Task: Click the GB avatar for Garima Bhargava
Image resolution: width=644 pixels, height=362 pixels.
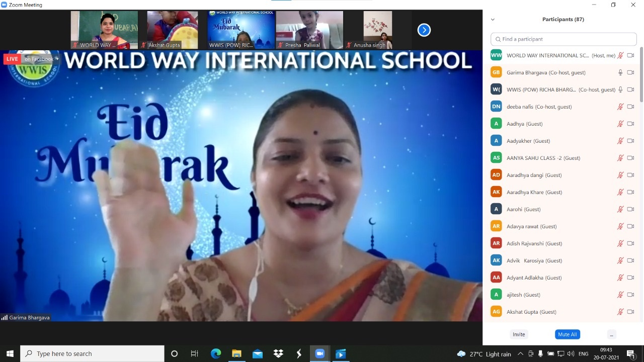Action: click(496, 72)
